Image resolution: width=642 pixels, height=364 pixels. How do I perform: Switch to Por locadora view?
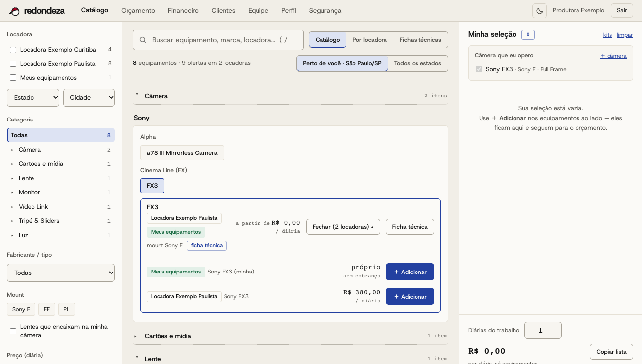[370, 40]
